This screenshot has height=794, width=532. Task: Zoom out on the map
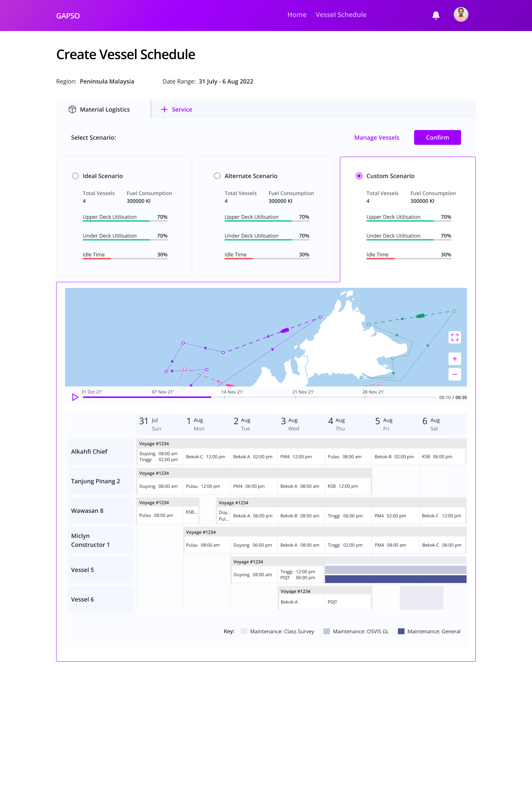coord(455,374)
